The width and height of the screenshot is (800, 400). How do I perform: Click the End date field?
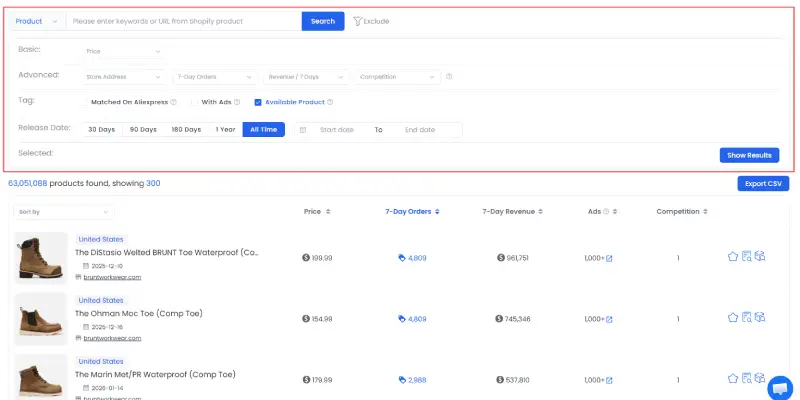pyautogui.click(x=420, y=130)
